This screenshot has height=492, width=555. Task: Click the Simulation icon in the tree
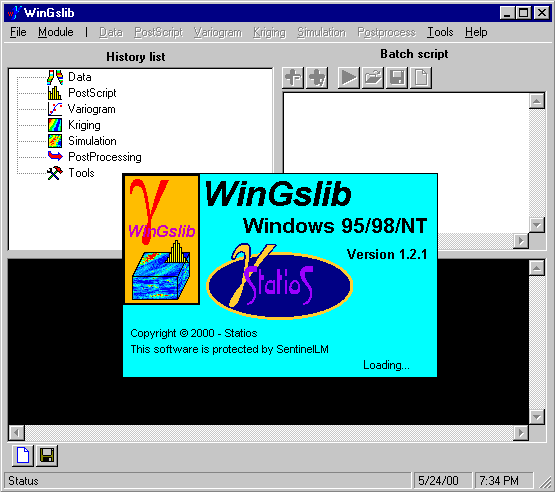[55, 141]
